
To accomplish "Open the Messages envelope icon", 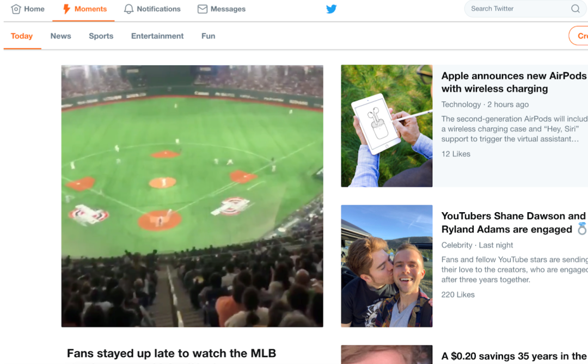I will point(203,9).
